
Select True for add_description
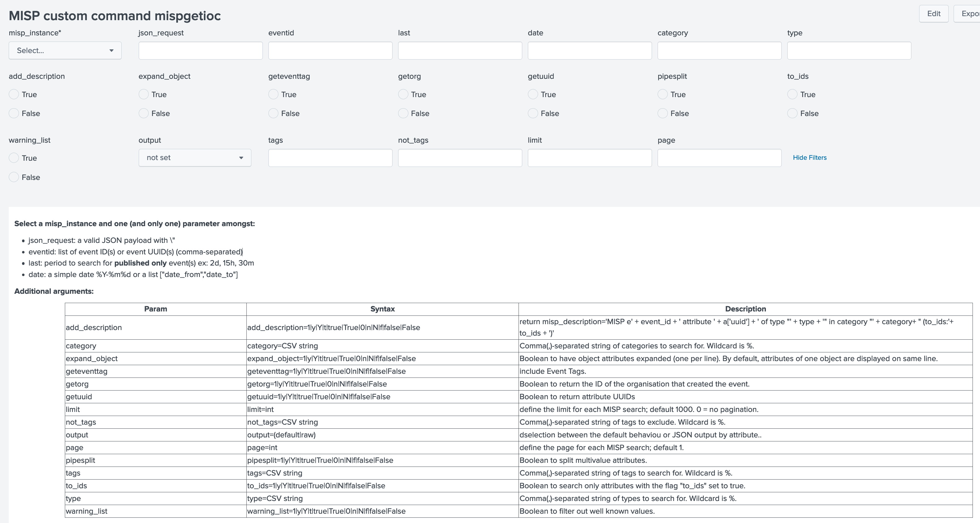(14, 94)
